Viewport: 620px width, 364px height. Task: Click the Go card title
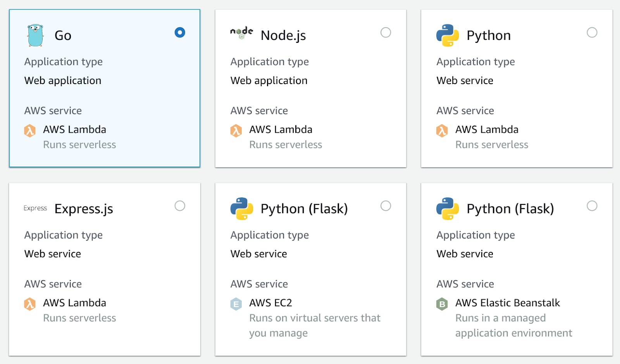coord(63,35)
